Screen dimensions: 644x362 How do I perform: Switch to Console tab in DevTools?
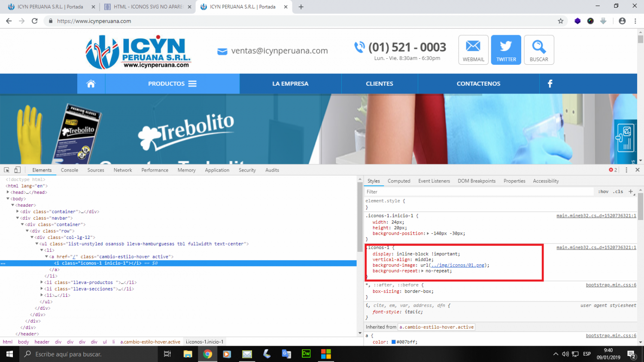tap(70, 170)
